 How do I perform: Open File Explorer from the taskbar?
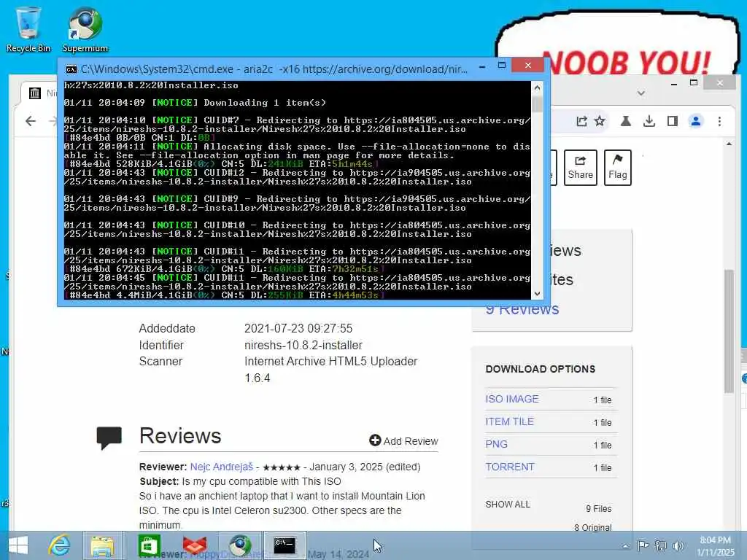pos(102,545)
